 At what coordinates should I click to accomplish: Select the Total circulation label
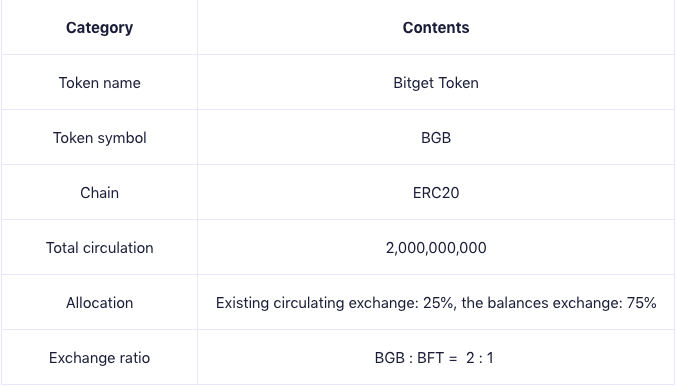(x=100, y=248)
